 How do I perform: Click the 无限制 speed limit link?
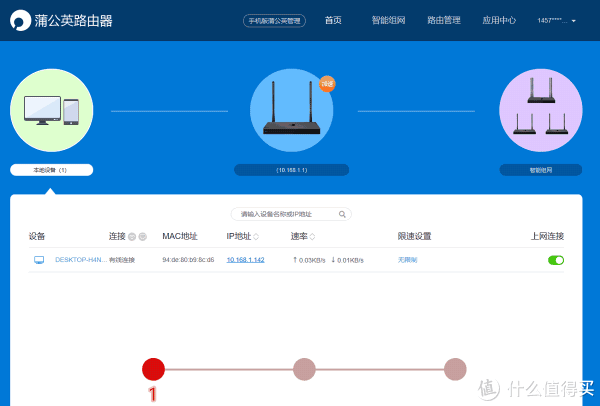tap(407, 260)
